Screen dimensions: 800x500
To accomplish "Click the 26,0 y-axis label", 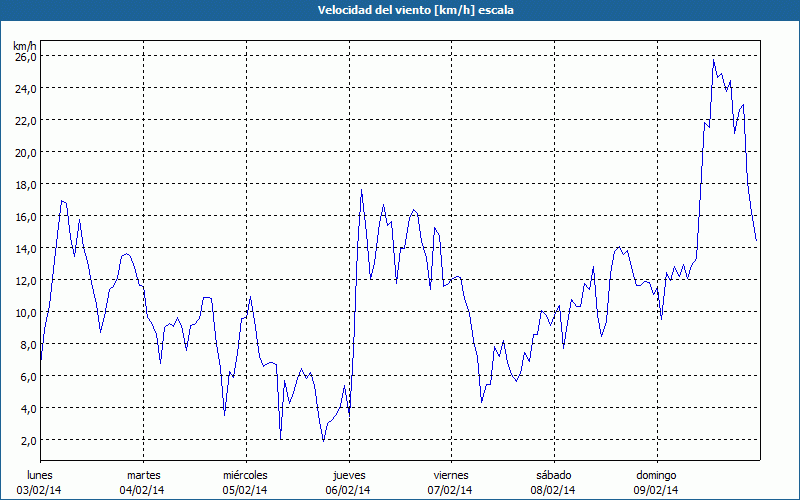I will (26, 57).
